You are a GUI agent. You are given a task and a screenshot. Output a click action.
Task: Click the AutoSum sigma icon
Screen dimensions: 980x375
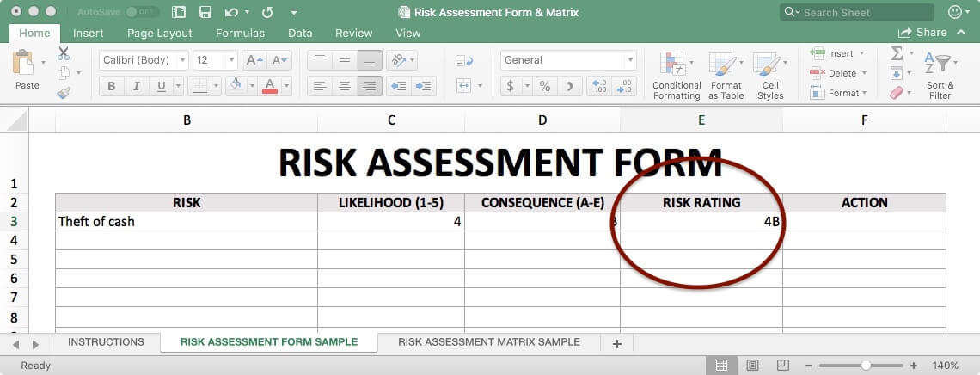[x=897, y=53]
